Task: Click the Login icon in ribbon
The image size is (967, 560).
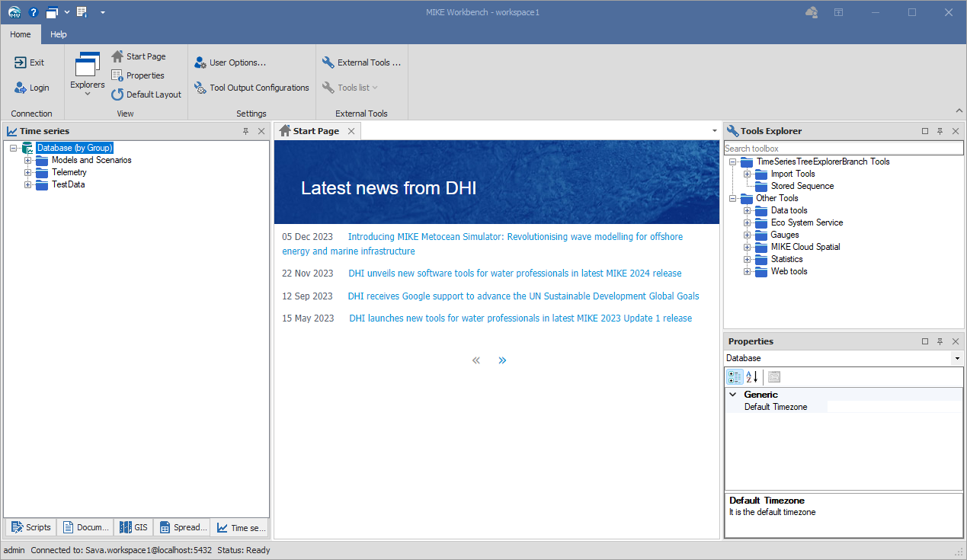Action: click(21, 88)
